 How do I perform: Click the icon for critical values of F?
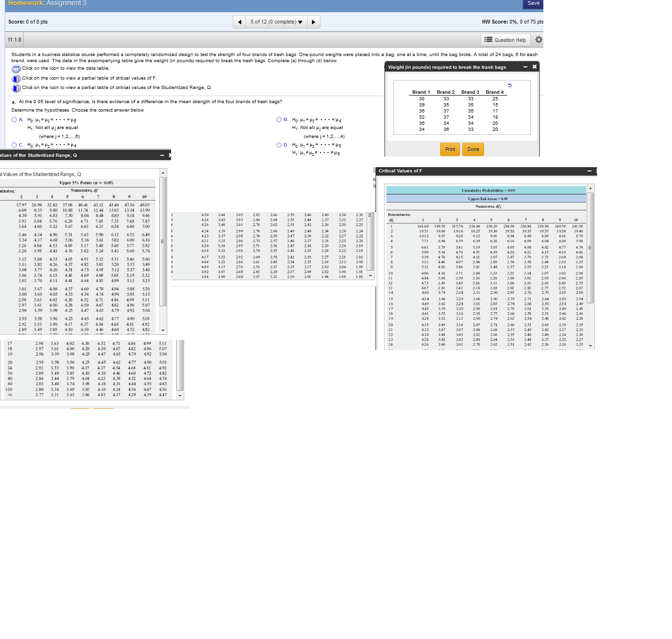point(16,78)
